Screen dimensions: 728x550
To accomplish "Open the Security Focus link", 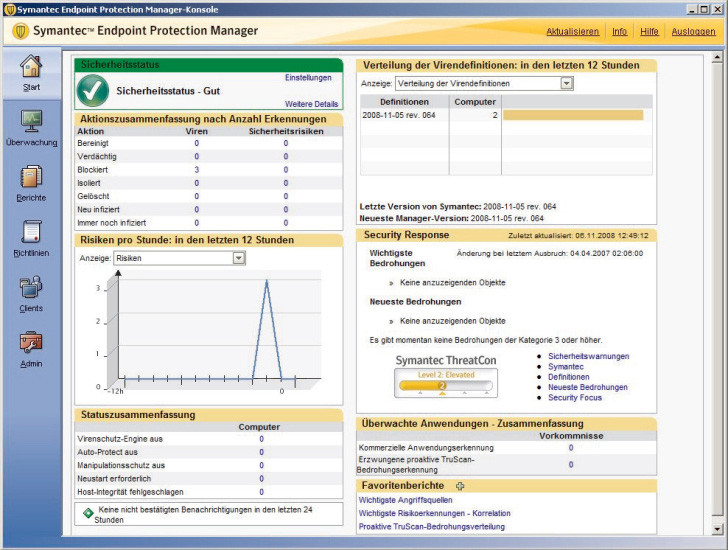I will pos(575,397).
